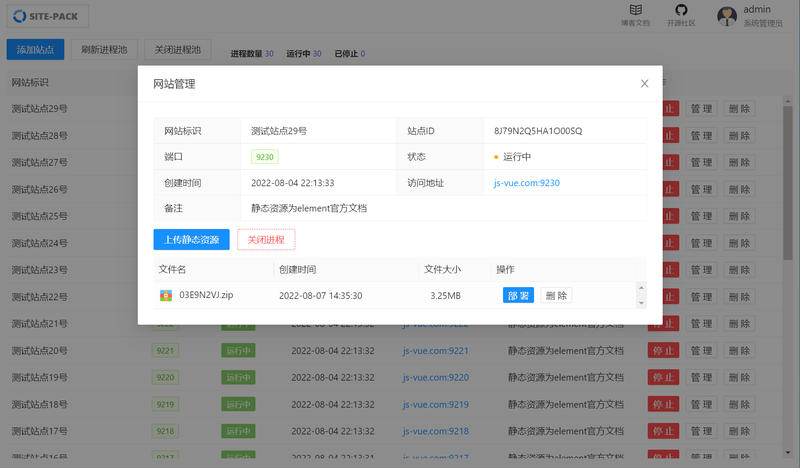The width and height of the screenshot is (800, 468).
Task: Open the js-vue.com:9230 access address link
Action: pos(527,183)
